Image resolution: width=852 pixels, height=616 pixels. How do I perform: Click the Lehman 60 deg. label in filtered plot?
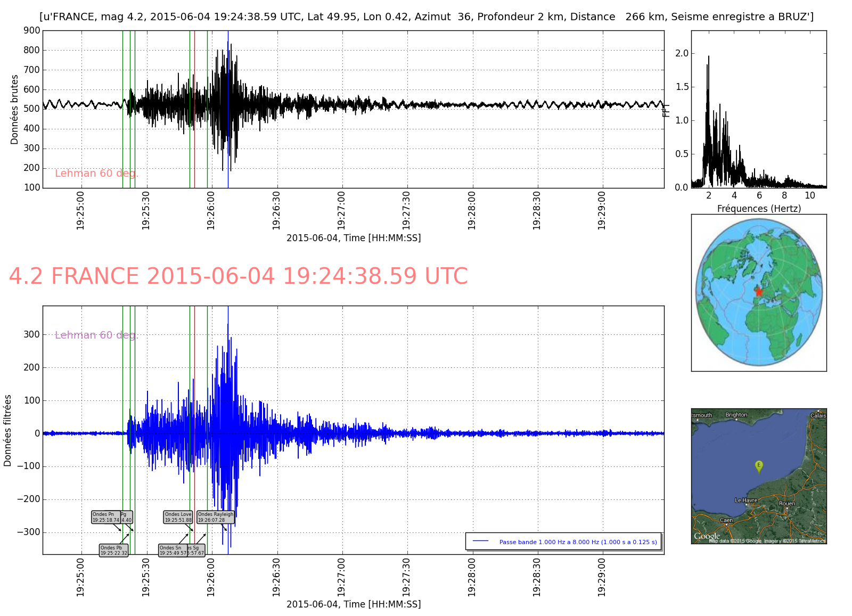pos(96,335)
